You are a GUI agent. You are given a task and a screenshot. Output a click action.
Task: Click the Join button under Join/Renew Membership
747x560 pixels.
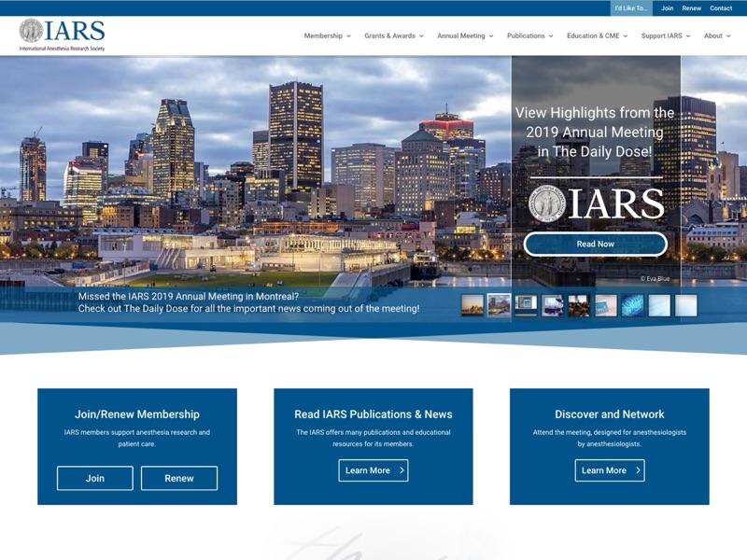click(93, 478)
